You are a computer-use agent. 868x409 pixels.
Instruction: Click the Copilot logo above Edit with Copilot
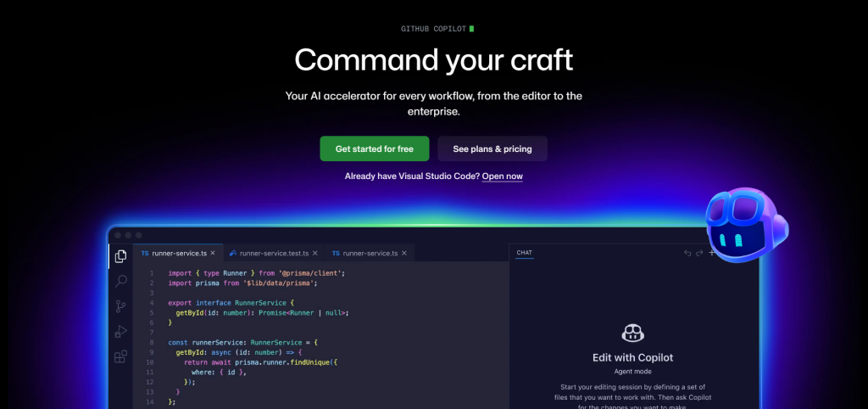click(632, 333)
